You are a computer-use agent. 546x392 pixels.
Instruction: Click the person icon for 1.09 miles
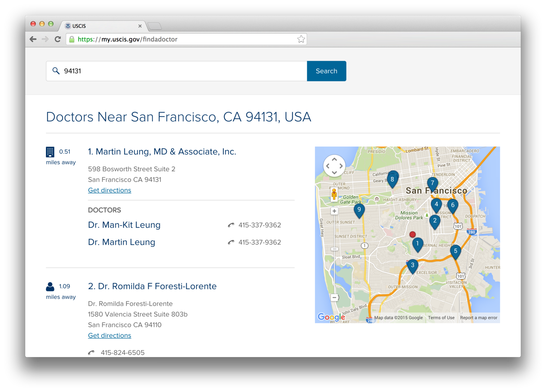pos(50,287)
